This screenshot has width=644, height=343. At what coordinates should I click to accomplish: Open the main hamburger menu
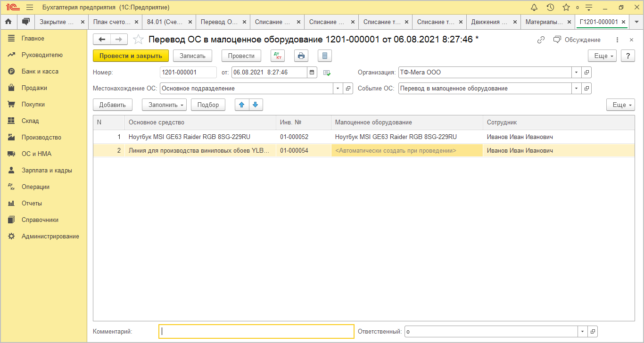[x=30, y=8]
